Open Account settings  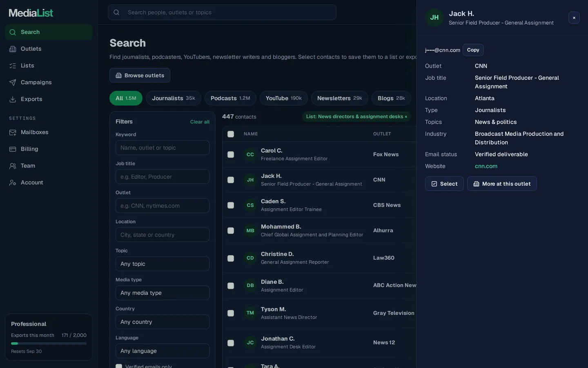49,182
